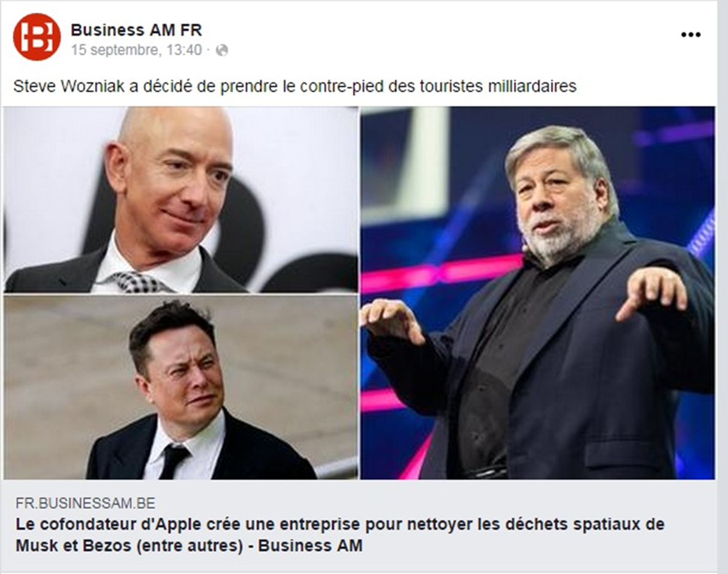Click the red Business AM logo avatar
This screenshot has height=574, width=728.
click(37, 37)
